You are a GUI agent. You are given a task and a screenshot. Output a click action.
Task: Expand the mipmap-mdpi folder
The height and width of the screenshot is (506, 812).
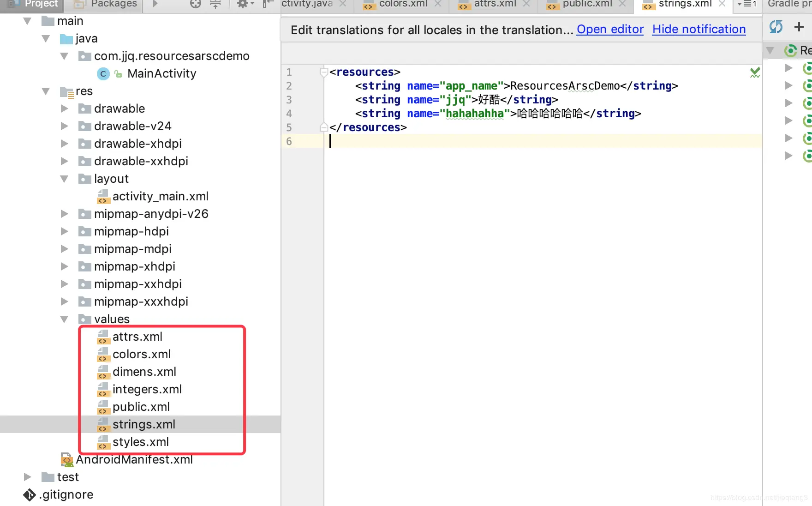coord(64,249)
